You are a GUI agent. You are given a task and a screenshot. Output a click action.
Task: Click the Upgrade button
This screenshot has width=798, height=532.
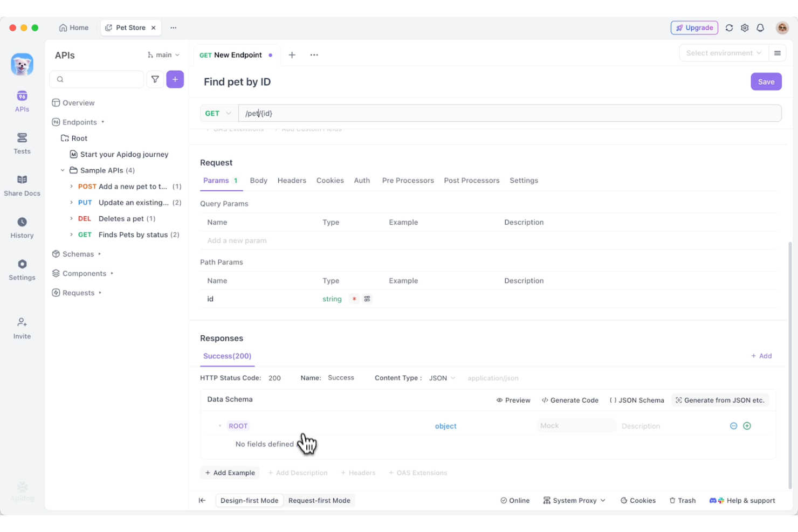click(x=694, y=28)
